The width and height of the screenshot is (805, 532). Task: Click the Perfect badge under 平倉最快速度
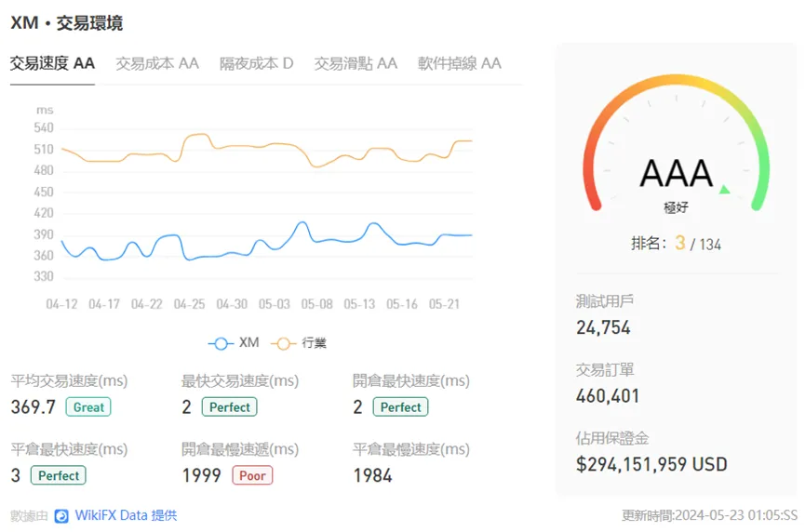[x=59, y=475]
